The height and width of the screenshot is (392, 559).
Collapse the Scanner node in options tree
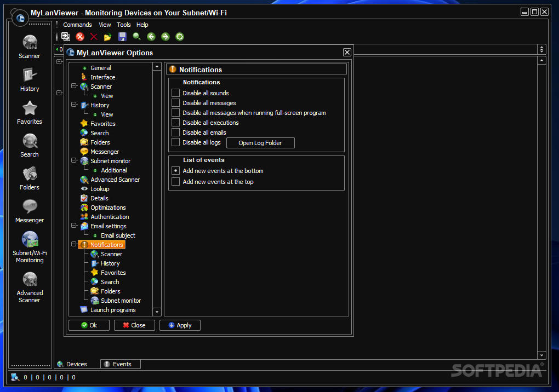pyautogui.click(x=74, y=86)
